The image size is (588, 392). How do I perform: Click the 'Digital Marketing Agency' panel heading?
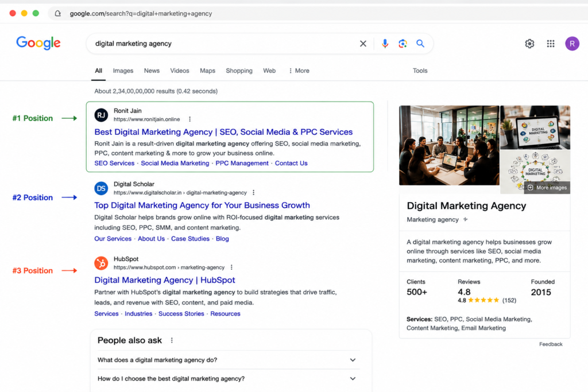tap(466, 205)
